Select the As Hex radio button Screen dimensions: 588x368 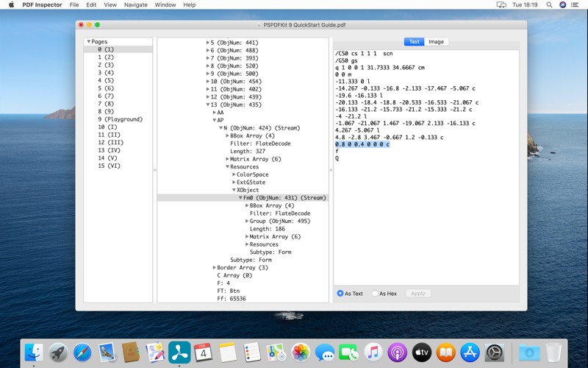click(x=375, y=294)
